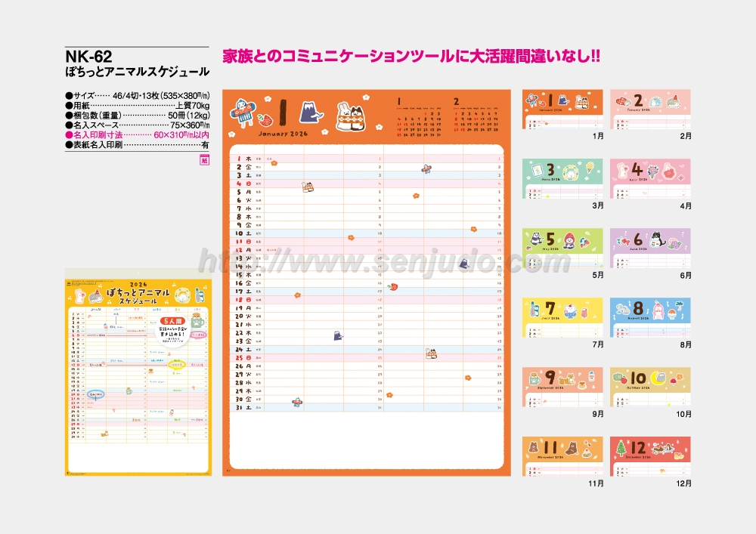Screen dimensions: 756x534
Task: Click the pink 紙 paper badge icon
Action: pos(204,158)
